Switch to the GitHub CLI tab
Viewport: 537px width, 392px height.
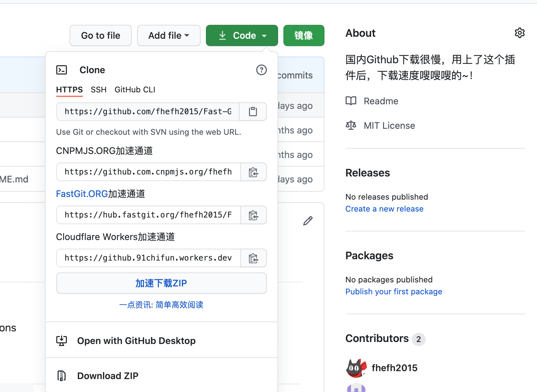pyautogui.click(x=135, y=89)
